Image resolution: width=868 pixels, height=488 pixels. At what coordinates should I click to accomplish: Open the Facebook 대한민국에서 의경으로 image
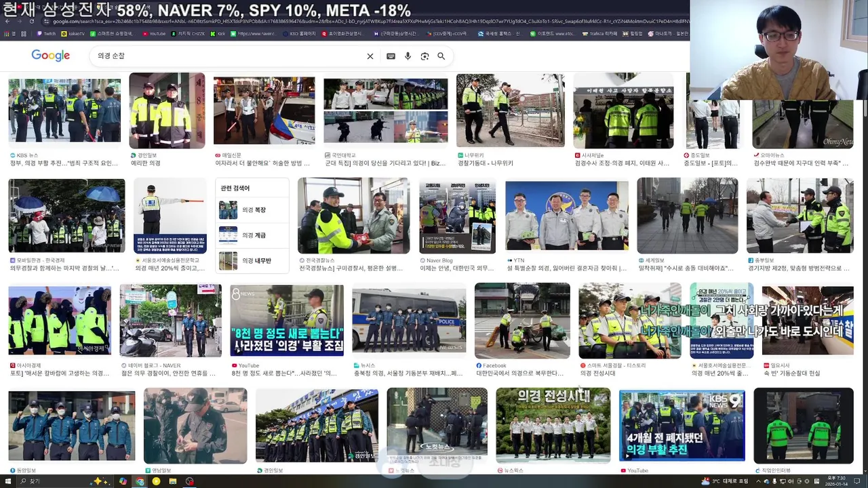tap(522, 321)
